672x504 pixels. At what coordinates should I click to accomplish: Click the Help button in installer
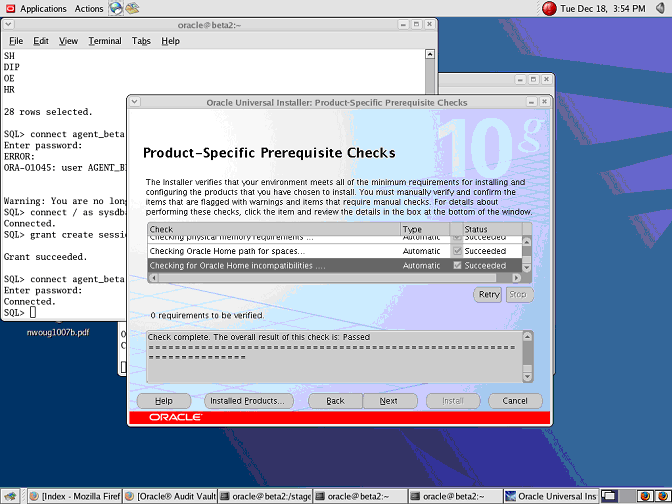point(164,401)
